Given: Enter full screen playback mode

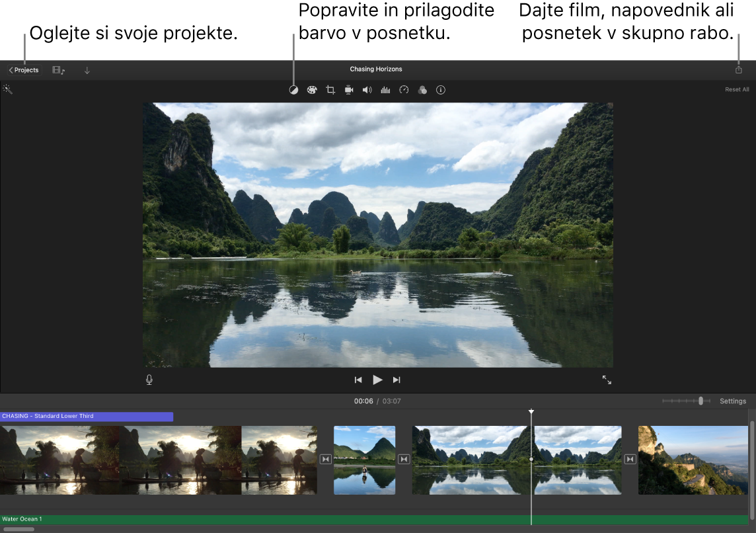Looking at the screenshot, I should tap(607, 380).
